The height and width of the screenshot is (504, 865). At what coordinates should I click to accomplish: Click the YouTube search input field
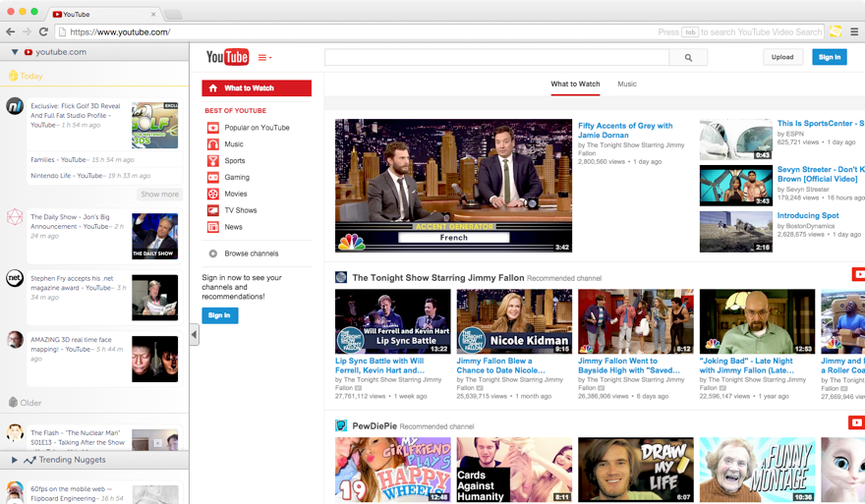pos(496,57)
